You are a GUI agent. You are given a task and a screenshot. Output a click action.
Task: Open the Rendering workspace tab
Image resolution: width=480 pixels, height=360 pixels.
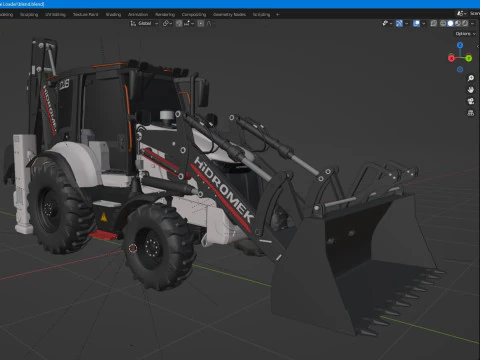click(x=165, y=14)
